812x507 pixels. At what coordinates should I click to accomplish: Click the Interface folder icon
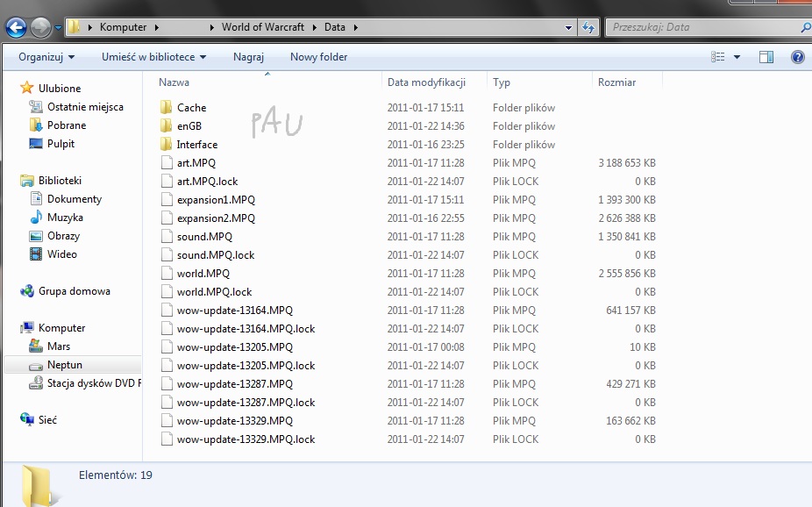point(167,144)
